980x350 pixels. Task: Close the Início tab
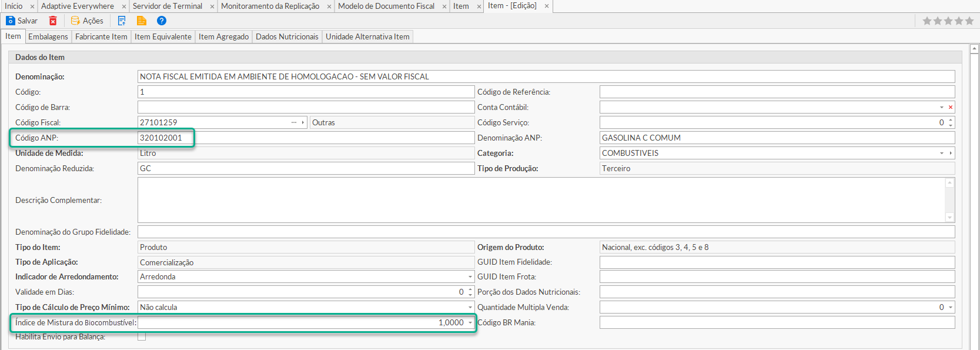click(x=32, y=6)
